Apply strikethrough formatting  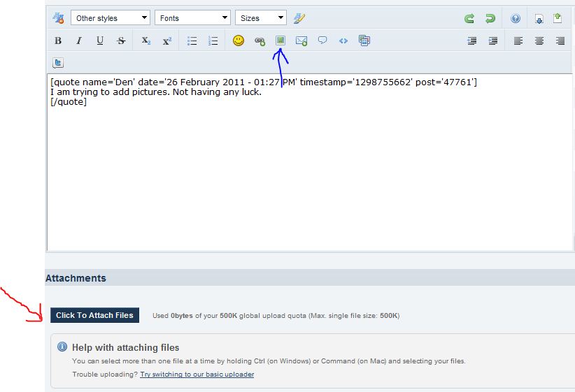click(121, 41)
